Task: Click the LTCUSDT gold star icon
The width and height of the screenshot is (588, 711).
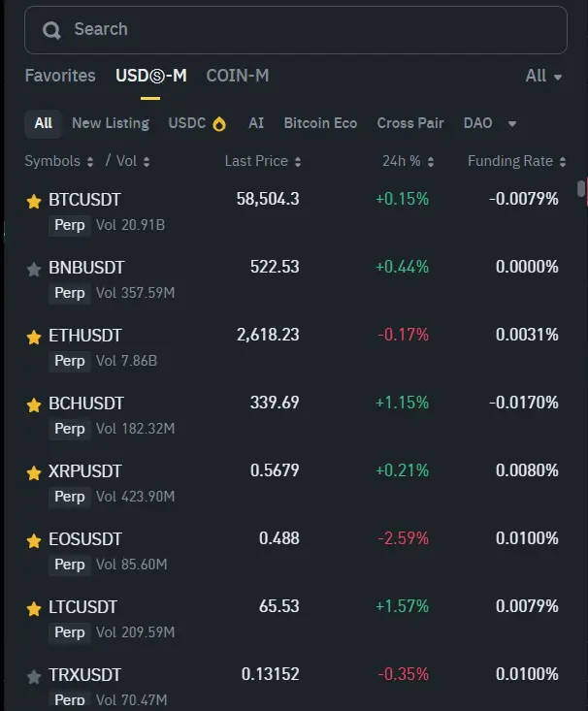Action: pos(34,608)
